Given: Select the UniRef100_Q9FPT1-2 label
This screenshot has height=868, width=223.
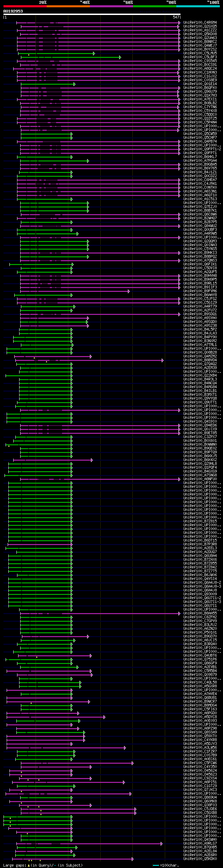Looking at the screenshot, I should [202, 149].
